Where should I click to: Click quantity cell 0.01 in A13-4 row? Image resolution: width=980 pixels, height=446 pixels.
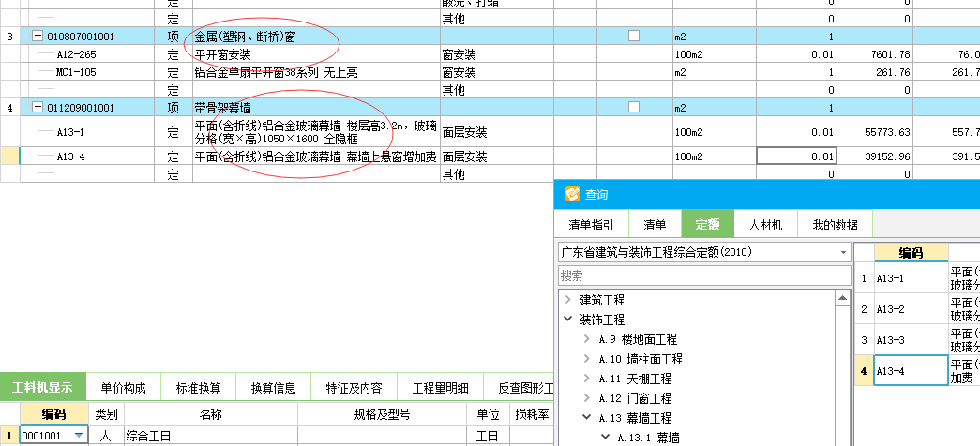796,156
